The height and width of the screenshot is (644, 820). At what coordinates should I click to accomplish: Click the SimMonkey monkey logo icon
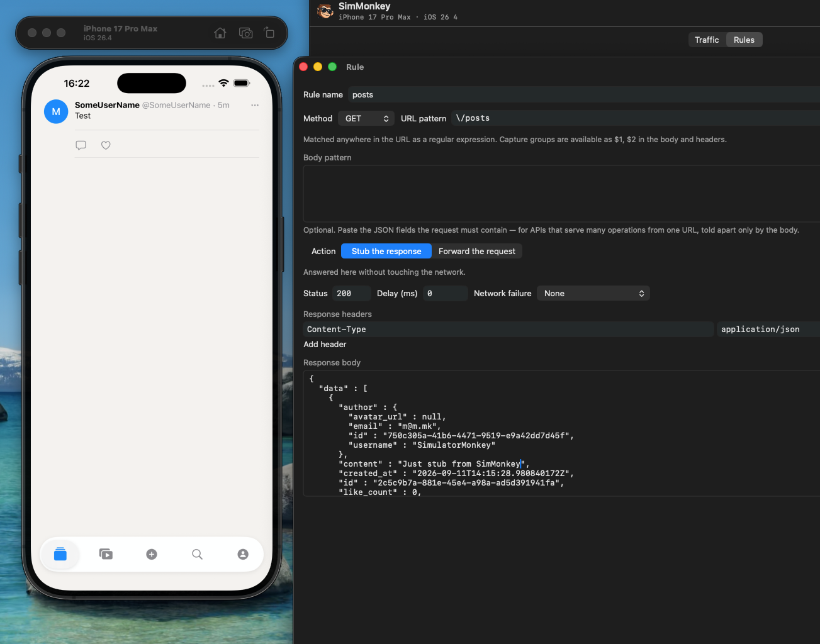pyautogui.click(x=325, y=11)
